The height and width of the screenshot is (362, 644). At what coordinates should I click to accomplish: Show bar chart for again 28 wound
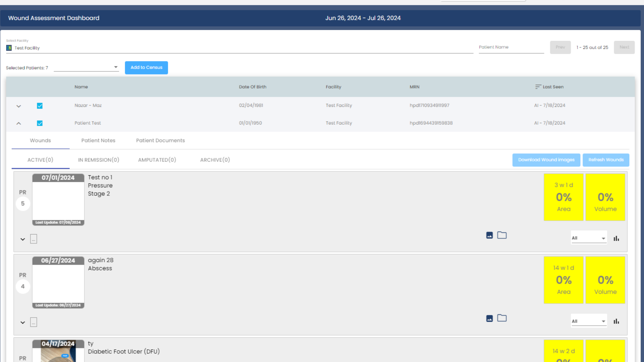(616, 321)
